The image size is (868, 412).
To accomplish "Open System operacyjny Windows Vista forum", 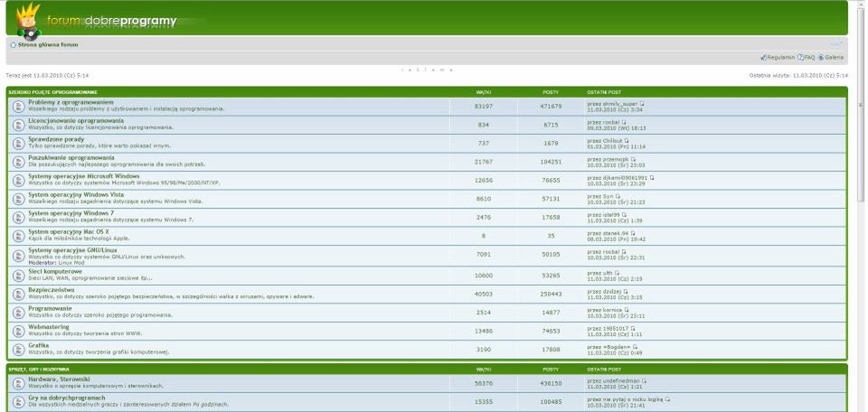I will [76, 194].
